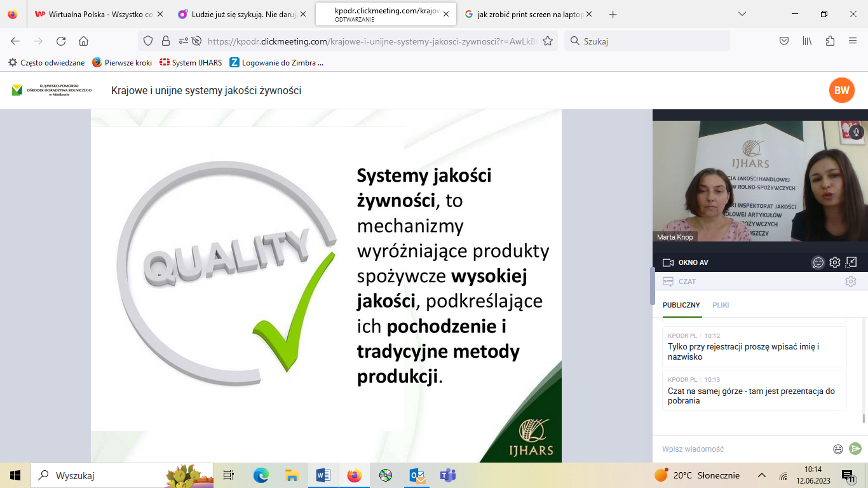Toggle the OKNO AV camera panel
This screenshot has height=488, width=868.
tap(685, 262)
